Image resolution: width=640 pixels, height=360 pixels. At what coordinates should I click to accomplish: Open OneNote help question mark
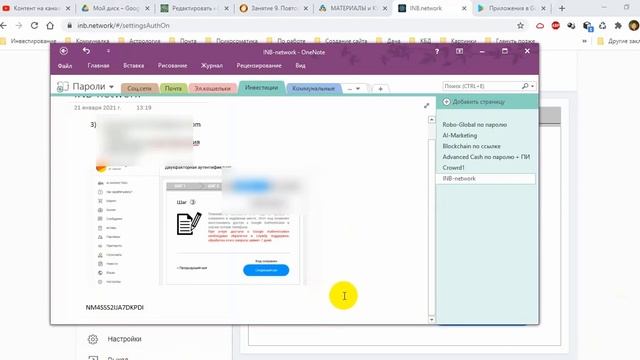pyautogui.click(x=437, y=51)
